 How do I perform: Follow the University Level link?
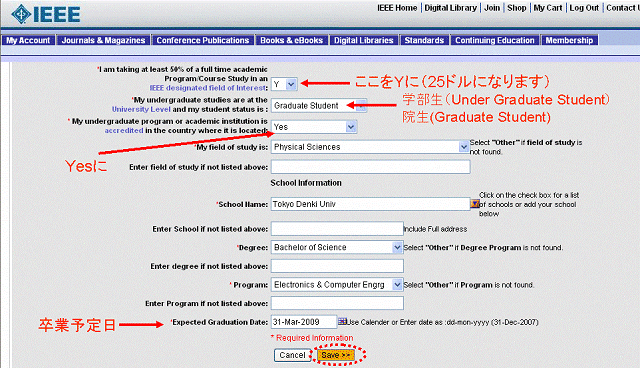point(141,109)
